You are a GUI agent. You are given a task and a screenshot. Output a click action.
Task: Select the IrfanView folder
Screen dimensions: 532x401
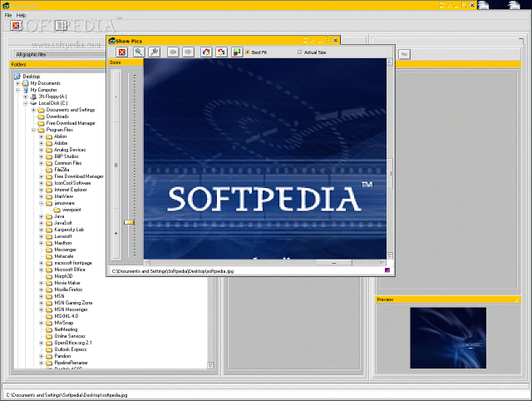pyautogui.click(x=64, y=196)
